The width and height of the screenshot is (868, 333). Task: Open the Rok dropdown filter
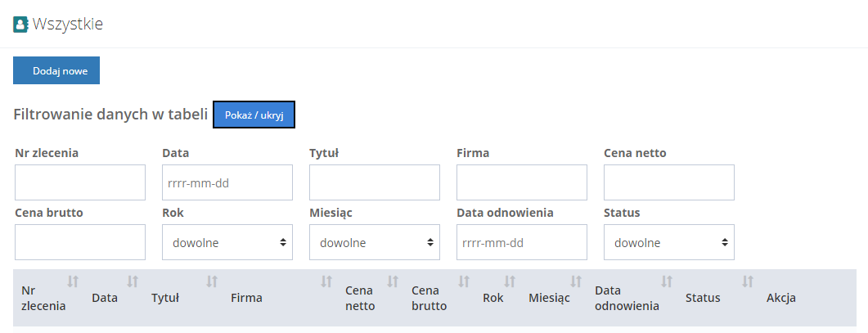click(227, 242)
